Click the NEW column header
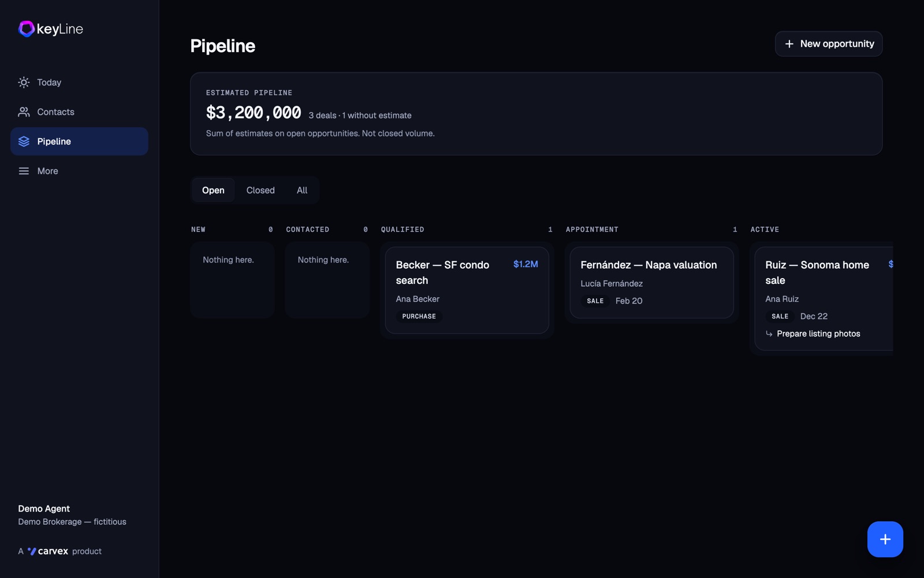 198,230
